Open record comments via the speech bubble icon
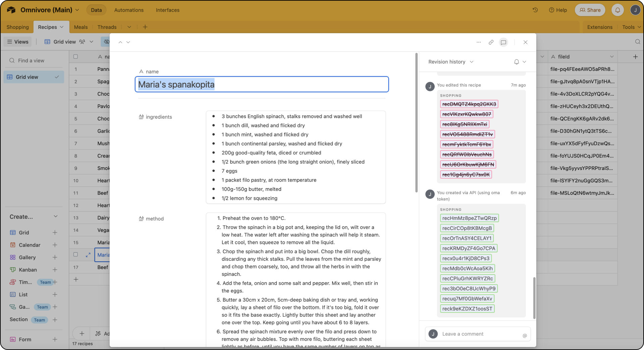644x350 pixels. point(503,42)
